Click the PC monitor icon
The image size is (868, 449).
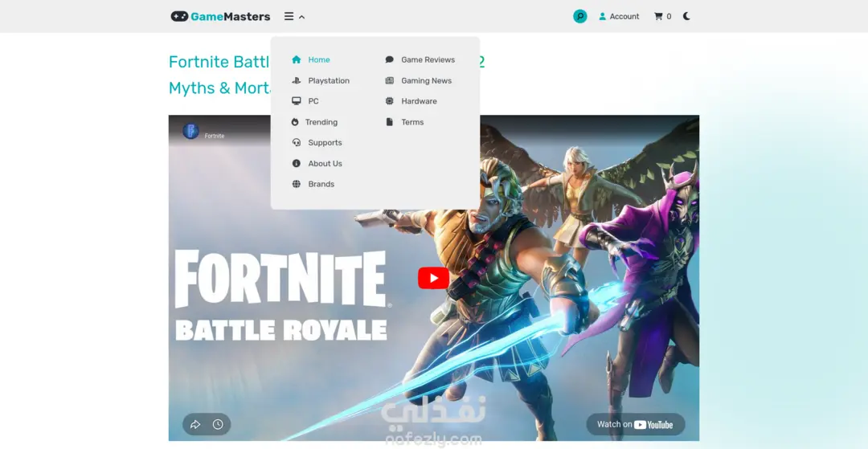click(x=296, y=101)
